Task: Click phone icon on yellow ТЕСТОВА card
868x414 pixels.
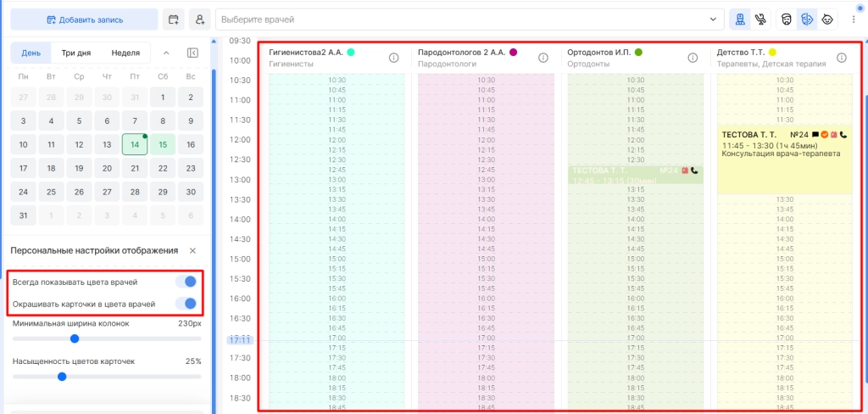Action: 843,134
